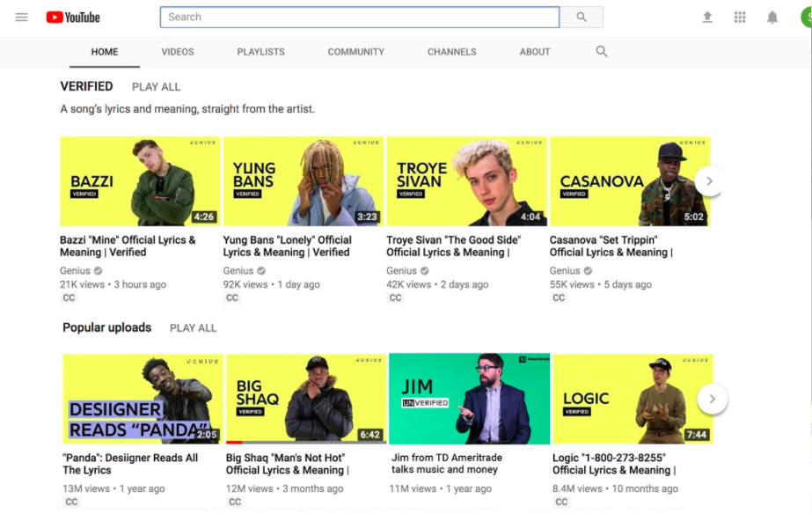Viewport: 812px width, 514px height.
Task: Focus the Search input field
Action: pyautogui.click(x=360, y=17)
